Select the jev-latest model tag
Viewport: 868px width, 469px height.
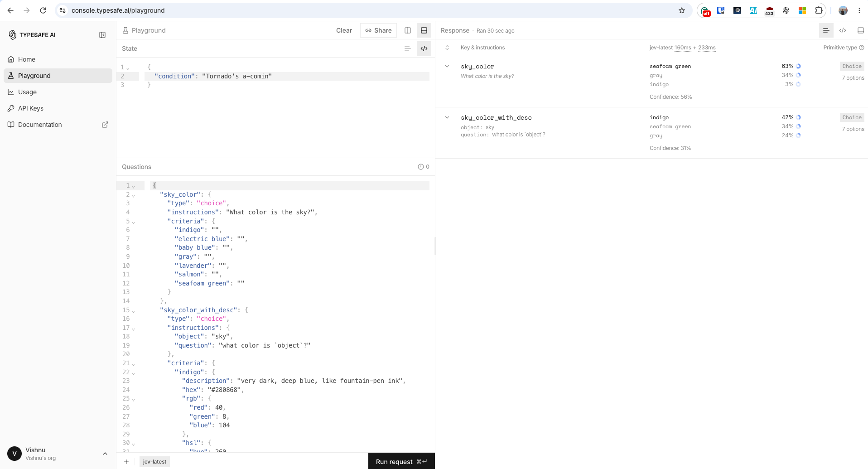click(154, 462)
